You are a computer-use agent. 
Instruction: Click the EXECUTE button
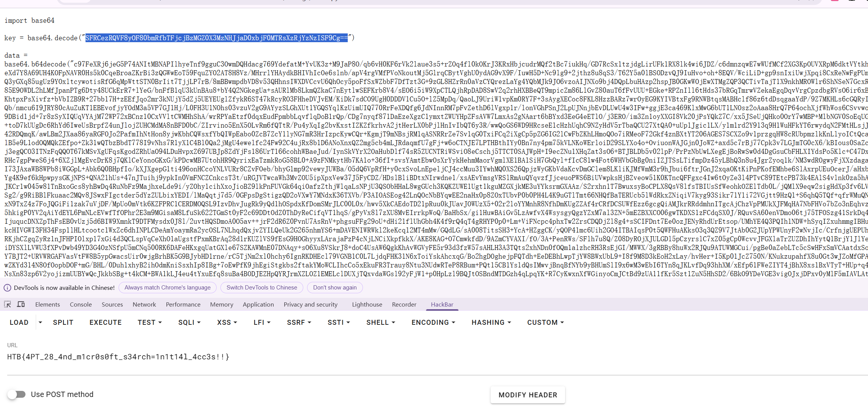coord(106,323)
